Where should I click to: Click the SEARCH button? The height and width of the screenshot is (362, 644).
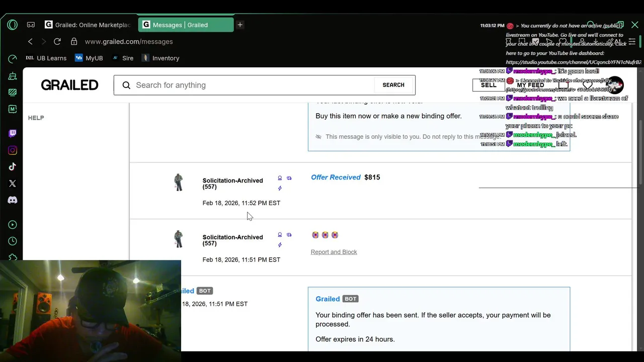coord(393,85)
